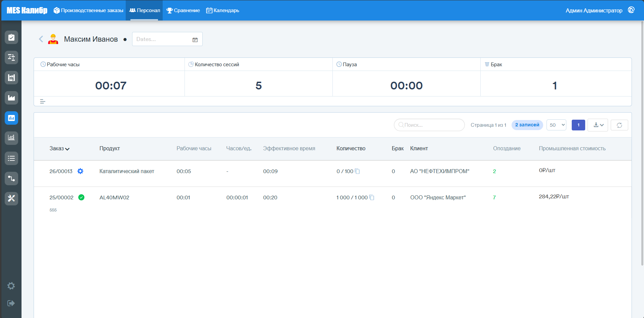Open Производственные заказы menu
644x318 pixels.
[88, 10]
